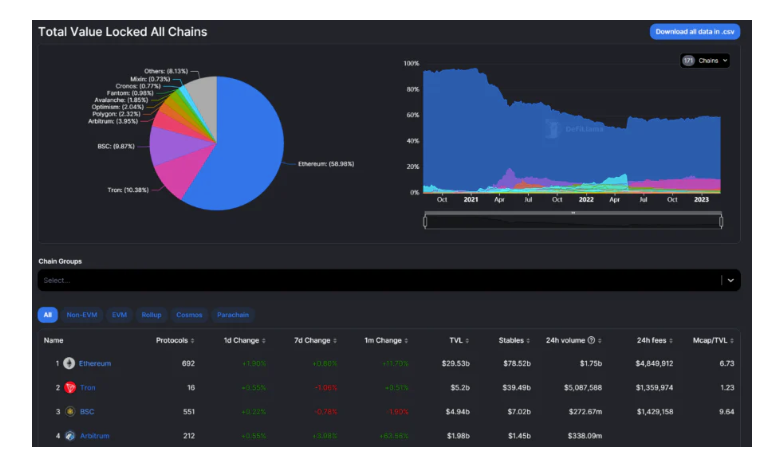Click Ethereum TVL value $29.53b

tap(456, 363)
